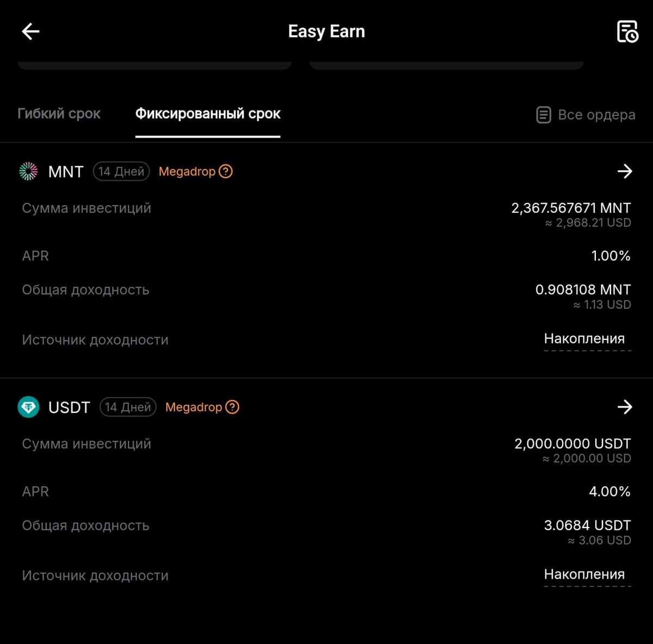Image resolution: width=653 pixels, height=644 pixels.
Task: Click the MNT 14 Дней badge
Action: pos(121,171)
